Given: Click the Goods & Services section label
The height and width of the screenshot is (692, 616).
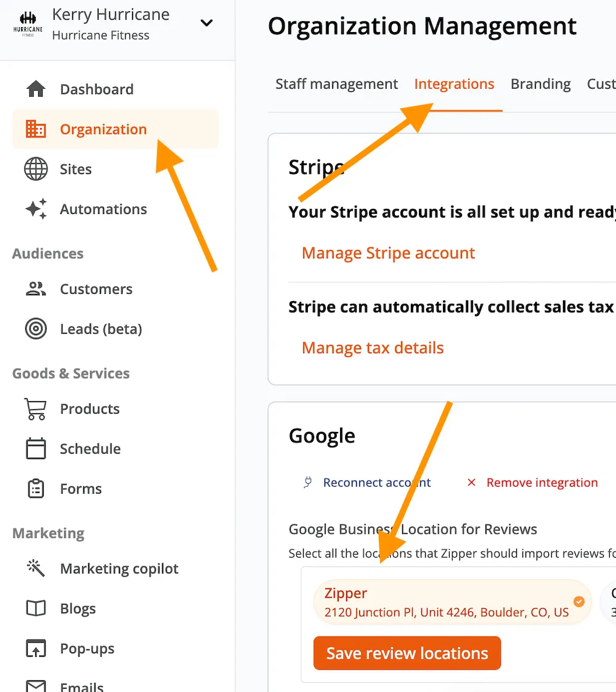Looking at the screenshot, I should 71,373.
